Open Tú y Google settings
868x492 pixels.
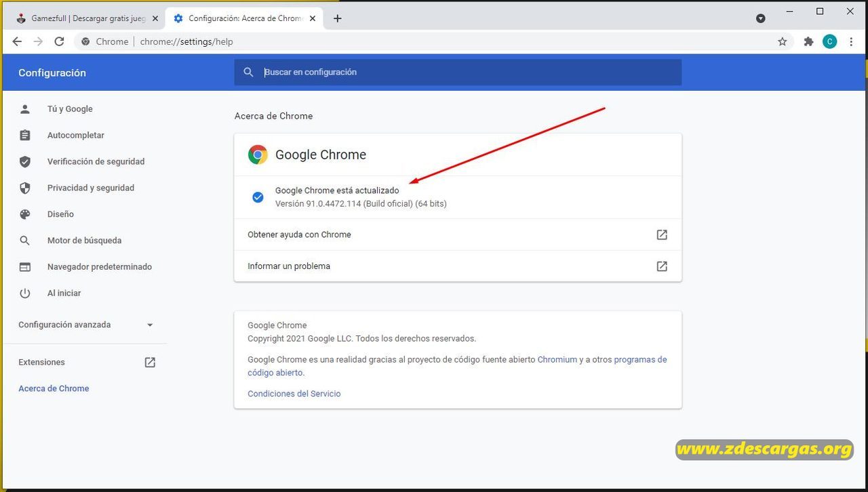(x=70, y=108)
